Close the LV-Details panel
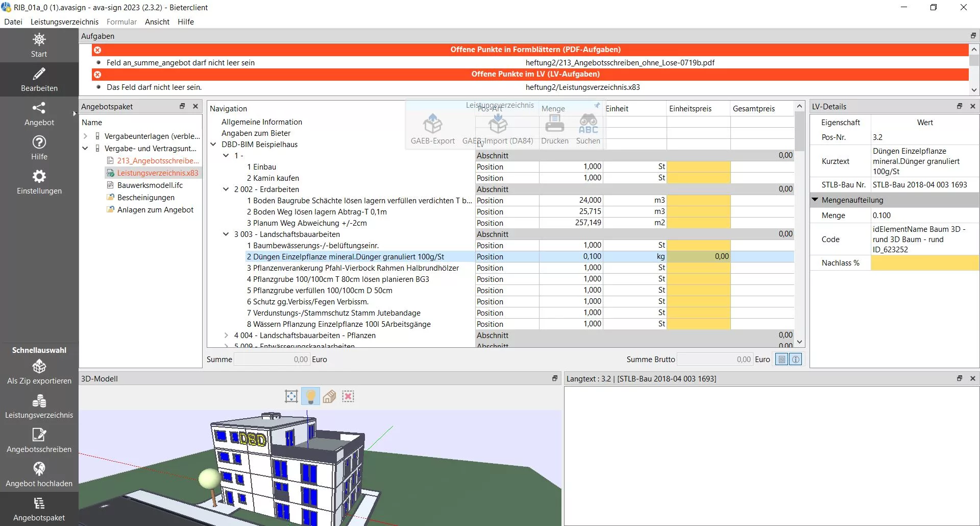980x526 pixels. tap(973, 106)
